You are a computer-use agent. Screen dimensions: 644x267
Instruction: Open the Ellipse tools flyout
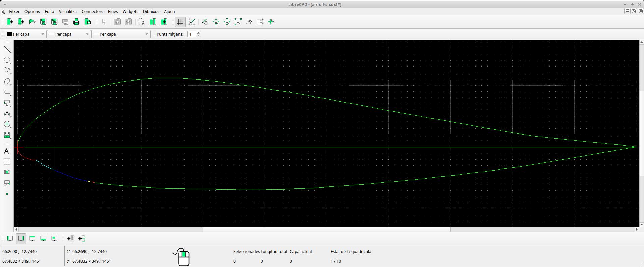point(7,82)
